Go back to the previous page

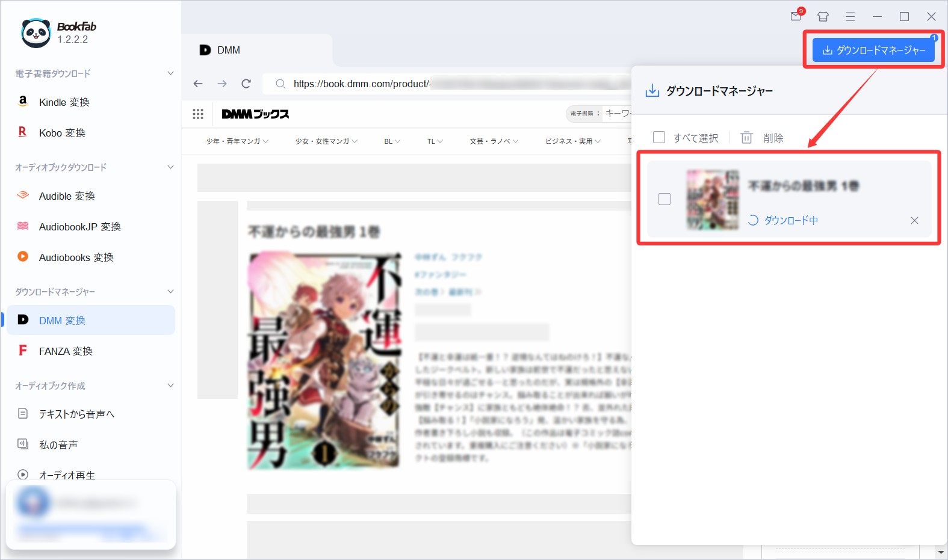pyautogui.click(x=198, y=84)
